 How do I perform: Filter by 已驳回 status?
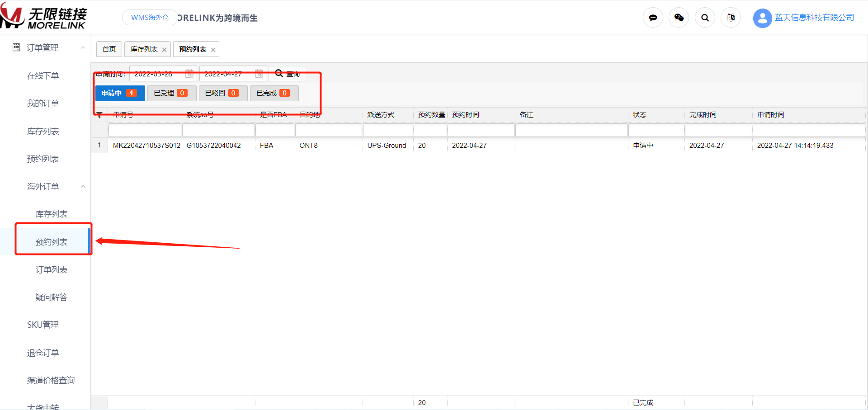[x=223, y=93]
